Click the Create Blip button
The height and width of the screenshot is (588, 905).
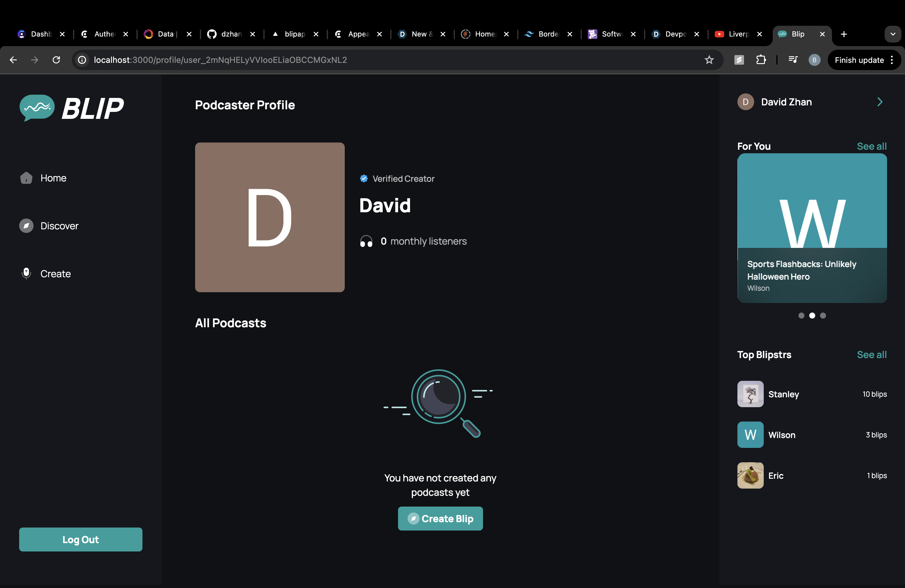(x=440, y=519)
